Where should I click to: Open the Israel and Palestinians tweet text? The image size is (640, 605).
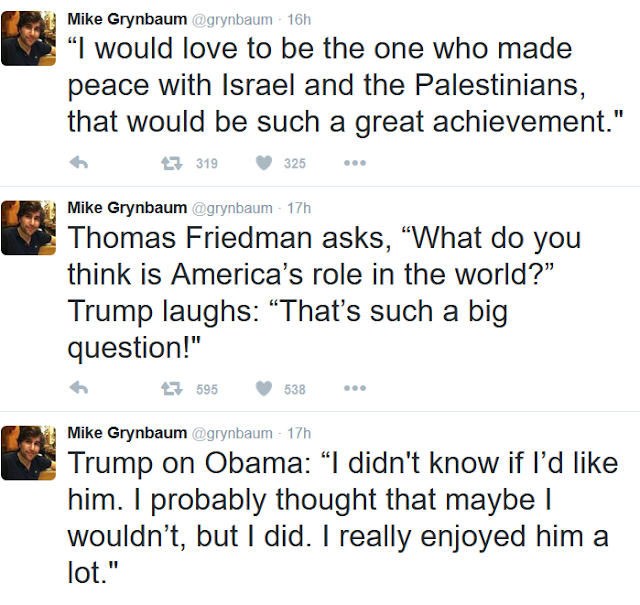click(x=345, y=85)
